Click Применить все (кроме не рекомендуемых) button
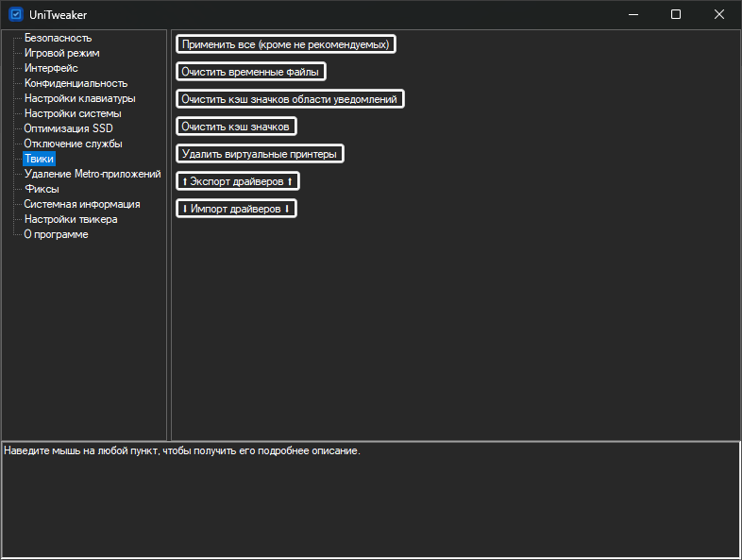742x560 pixels. coord(286,44)
